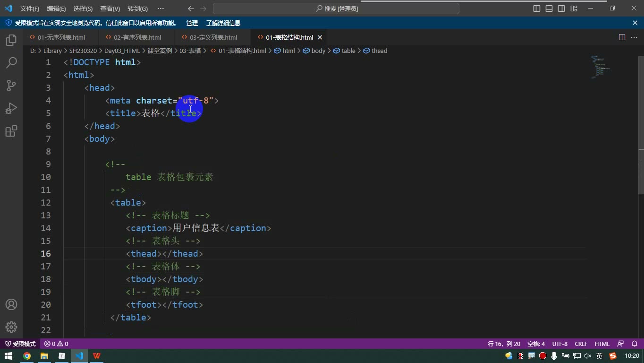Expand the 课堂案例 breadcrumb folder
Image resolution: width=644 pixels, height=363 pixels.
coord(160,51)
